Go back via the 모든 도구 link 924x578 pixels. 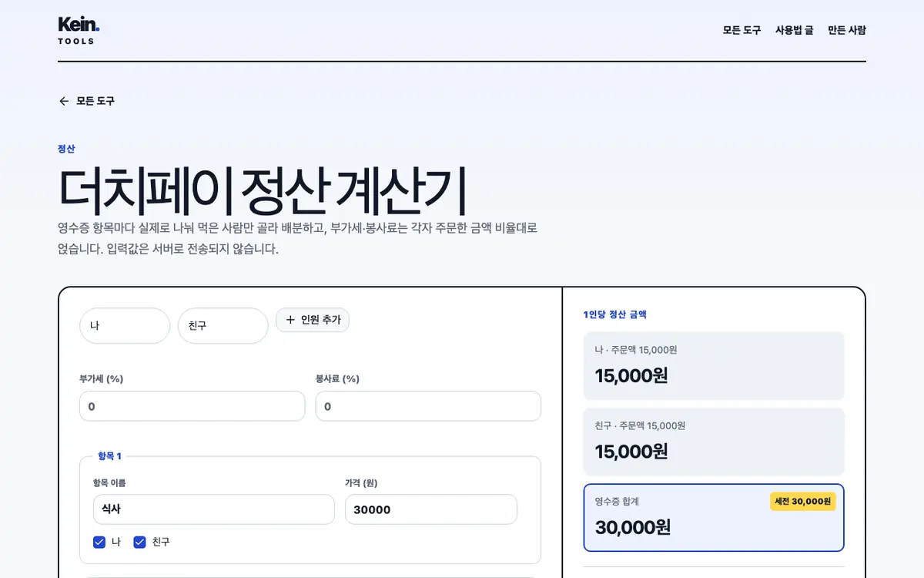tap(86, 101)
